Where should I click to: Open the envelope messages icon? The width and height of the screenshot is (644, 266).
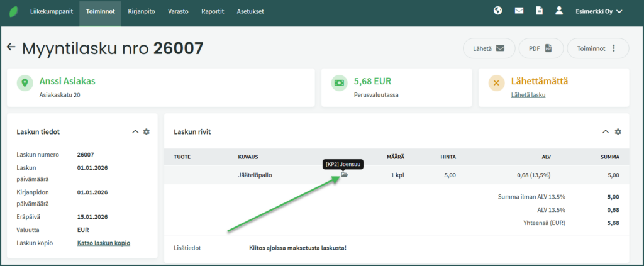519,11
